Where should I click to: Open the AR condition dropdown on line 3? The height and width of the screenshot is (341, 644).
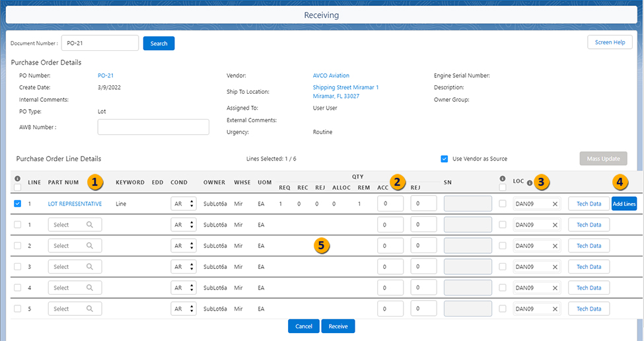[183, 267]
